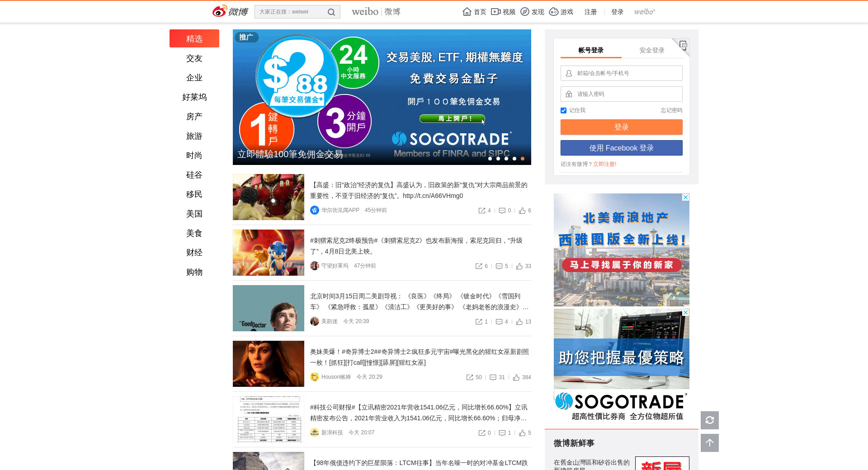Click the 立即注册 sign-up link
868x470 pixels.
coord(604,164)
